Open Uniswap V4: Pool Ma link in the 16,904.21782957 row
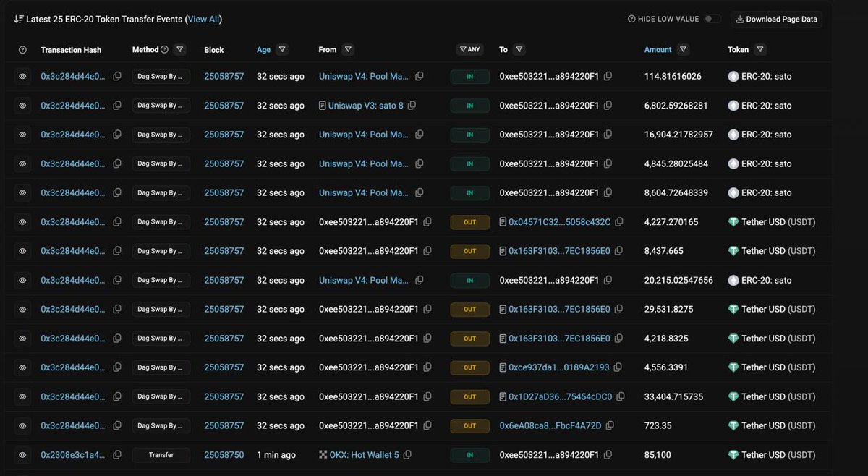This screenshot has height=476, width=868. click(364, 135)
